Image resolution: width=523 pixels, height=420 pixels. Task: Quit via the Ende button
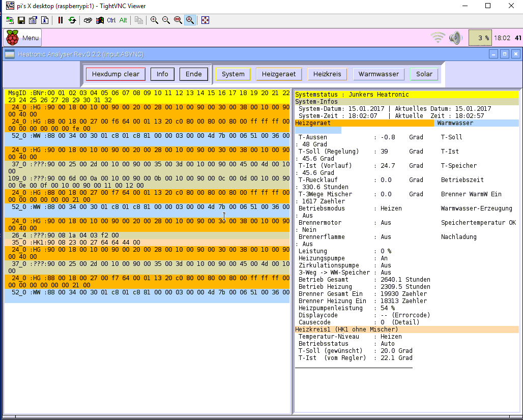point(194,74)
